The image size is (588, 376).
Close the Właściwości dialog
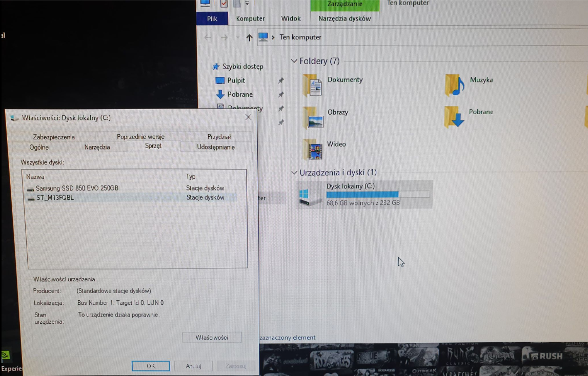click(248, 117)
